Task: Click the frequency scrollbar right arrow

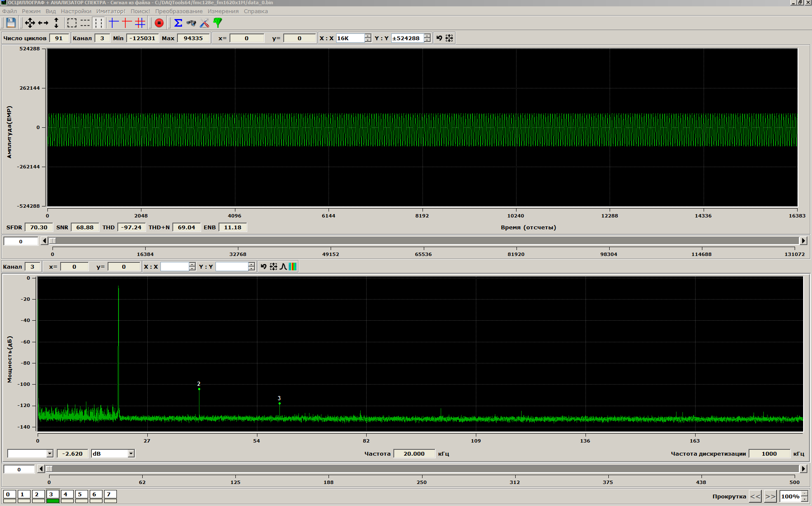Action: click(x=803, y=469)
